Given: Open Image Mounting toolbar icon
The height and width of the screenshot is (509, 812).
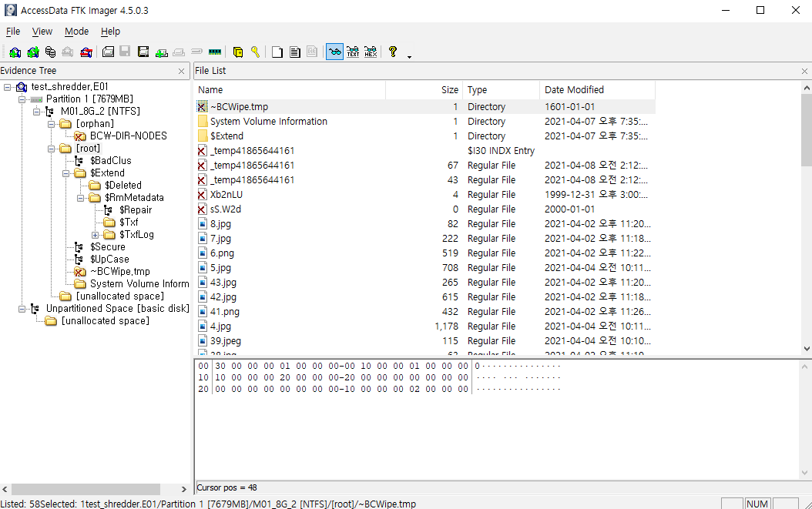Looking at the screenshot, I should (x=50, y=52).
